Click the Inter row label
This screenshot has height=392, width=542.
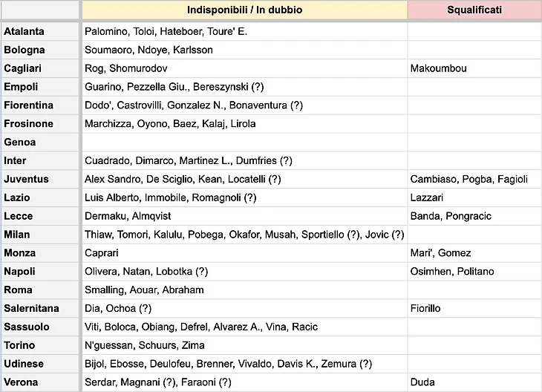pyautogui.click(x=40, y=161)
